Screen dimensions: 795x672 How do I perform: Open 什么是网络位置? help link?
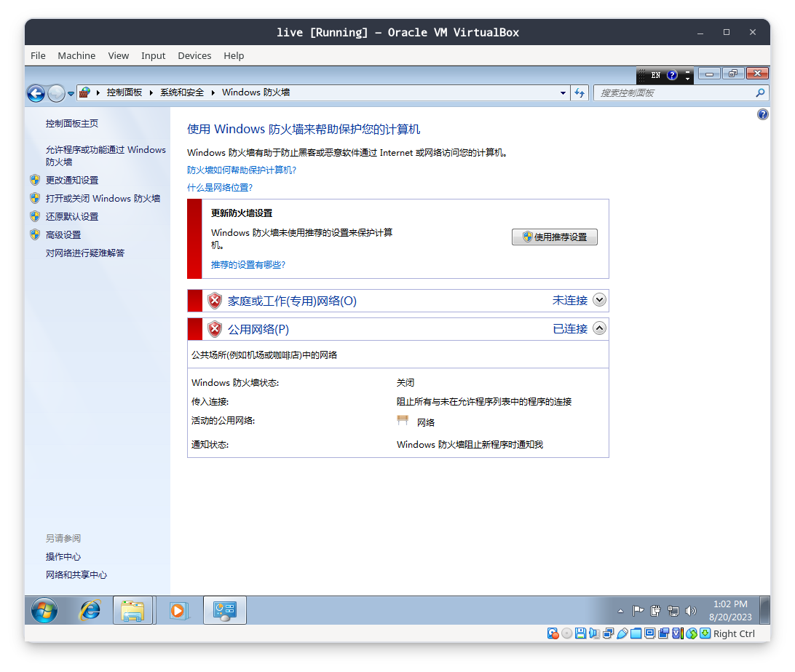click(x=220, y=188)
